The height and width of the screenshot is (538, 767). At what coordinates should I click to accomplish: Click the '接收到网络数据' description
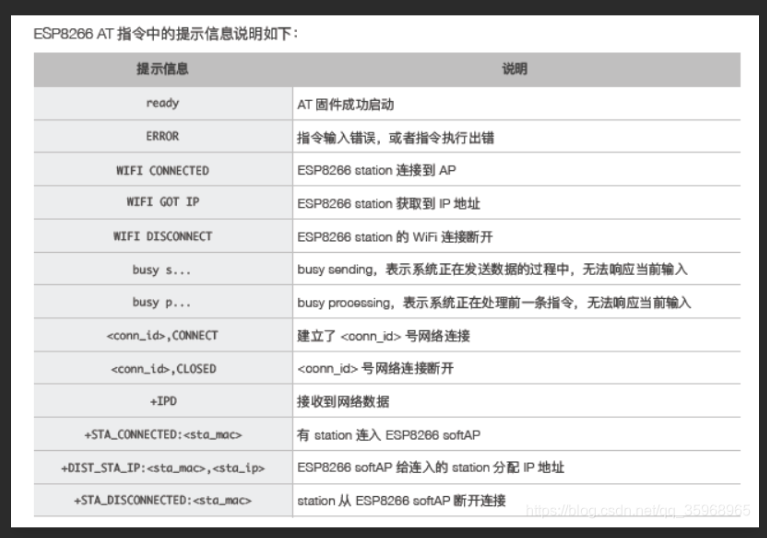coord(343,402)
